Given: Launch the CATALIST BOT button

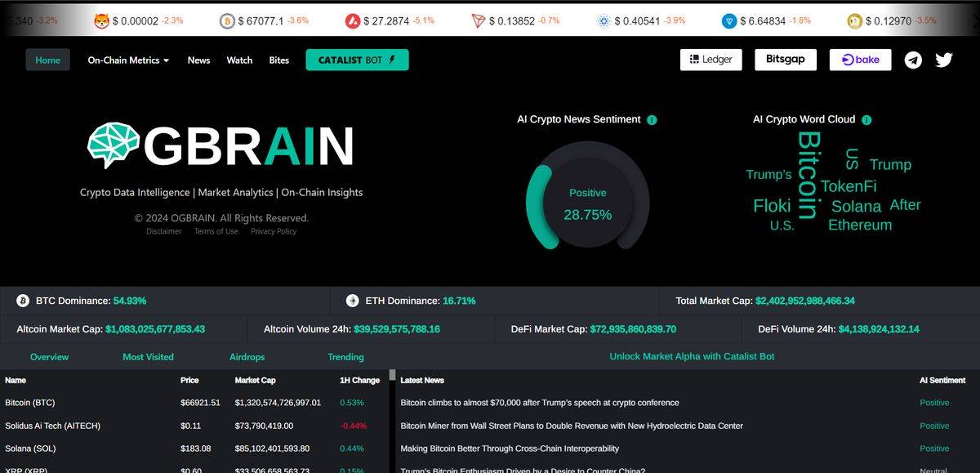Looking at the screenshot, I should (x=357, y=60).
